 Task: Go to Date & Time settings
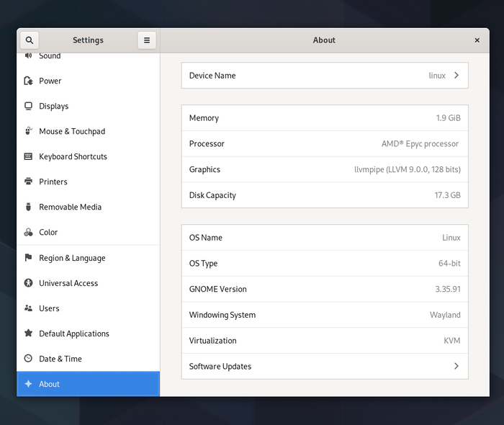(88, 359)
